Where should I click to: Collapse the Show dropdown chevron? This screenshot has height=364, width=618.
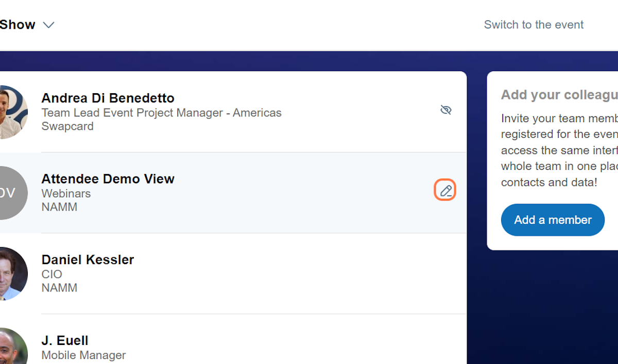[x=48, y=24]
